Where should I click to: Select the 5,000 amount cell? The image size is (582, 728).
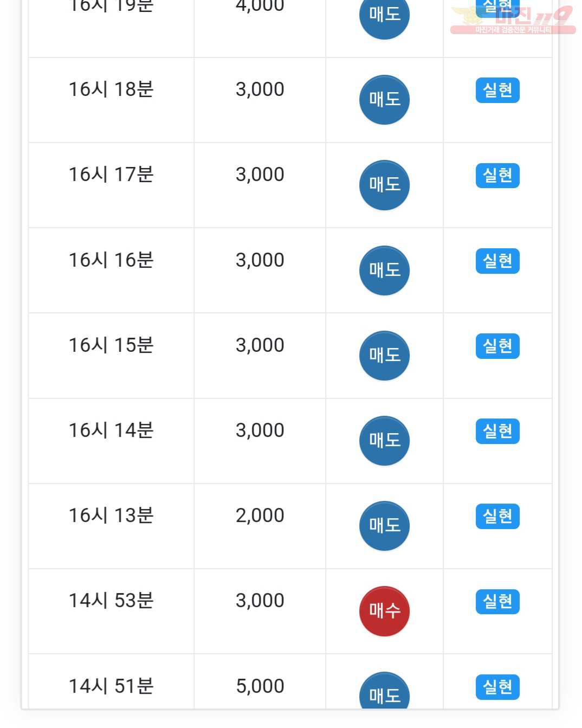coord(260,682)
